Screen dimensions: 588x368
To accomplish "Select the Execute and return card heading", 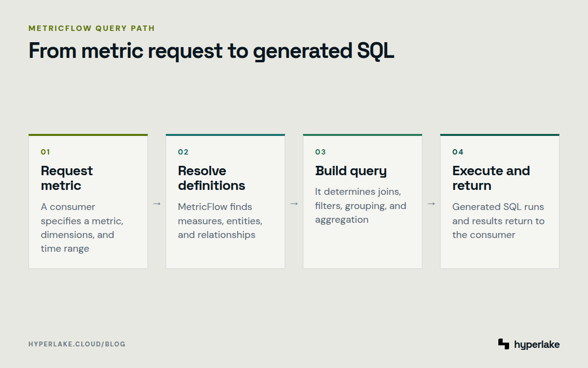I will point(491,178).
